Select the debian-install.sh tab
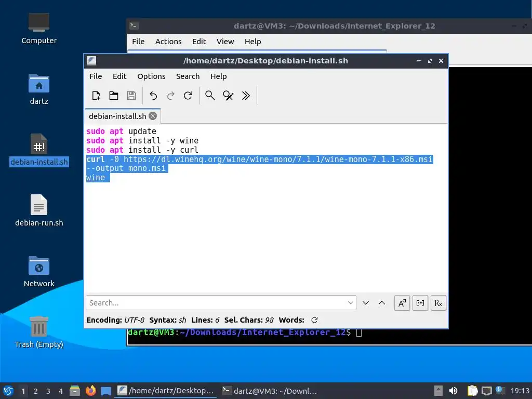This screenshot has height=399, width=532. coord(117,116)
